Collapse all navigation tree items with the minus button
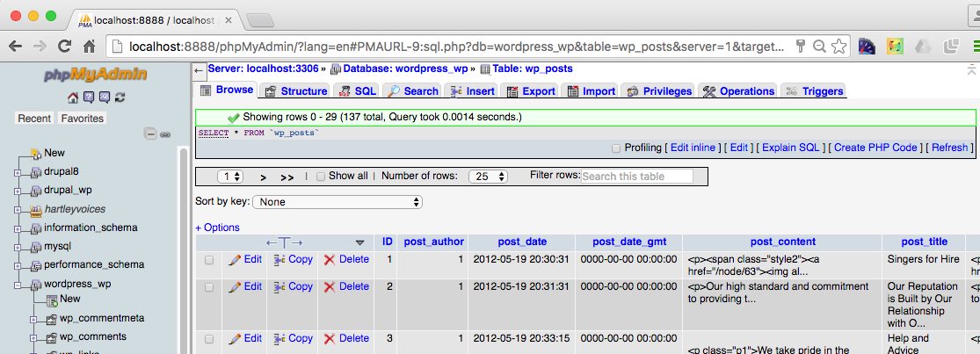This screenshot has height=354, width=980. click(x=150, y=134)
